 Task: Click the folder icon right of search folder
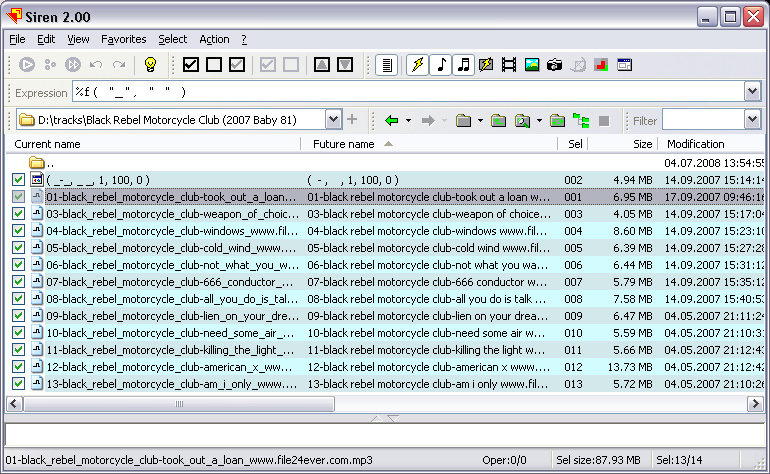coord(557,120)
